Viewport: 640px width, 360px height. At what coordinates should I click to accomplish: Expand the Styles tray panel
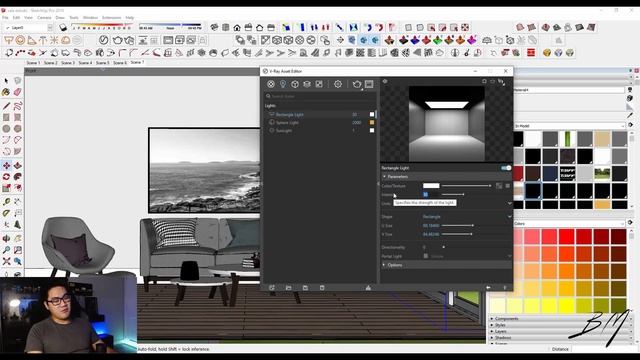pyautogui.click(x=492, y=325)
